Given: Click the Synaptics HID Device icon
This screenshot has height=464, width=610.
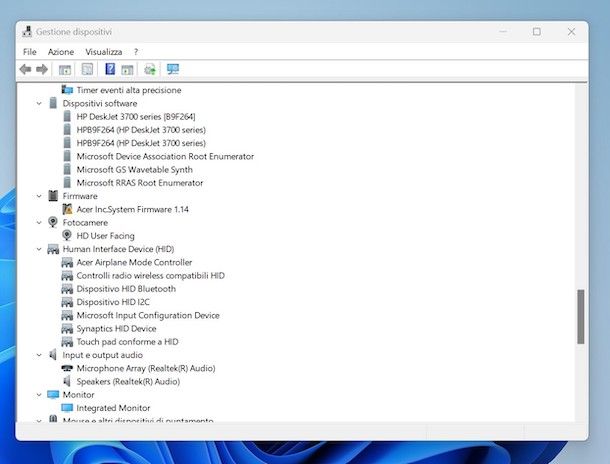Looking at the screenshot, I should coord(67,329).
